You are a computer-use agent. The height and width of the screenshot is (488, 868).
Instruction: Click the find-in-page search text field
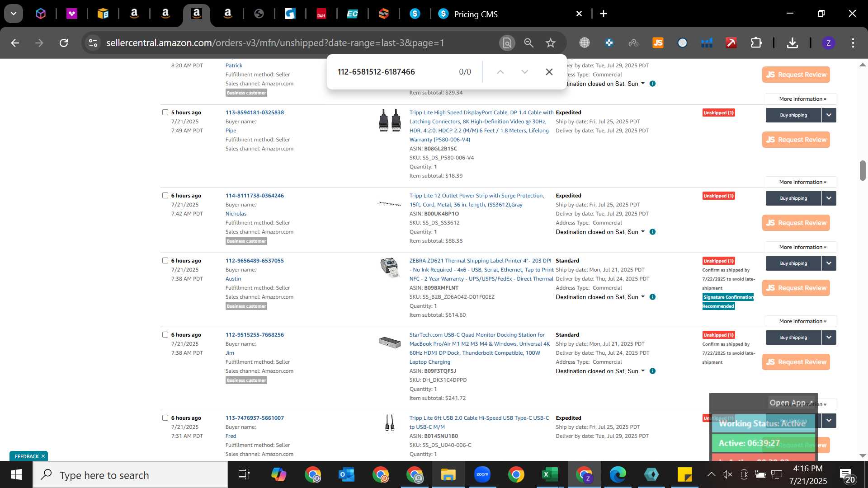pos(393,72)
